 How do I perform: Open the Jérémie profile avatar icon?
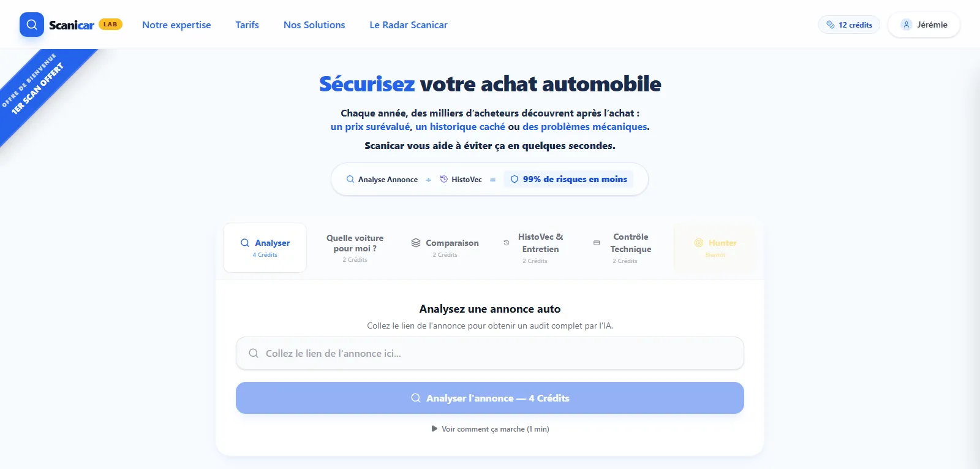906,25
